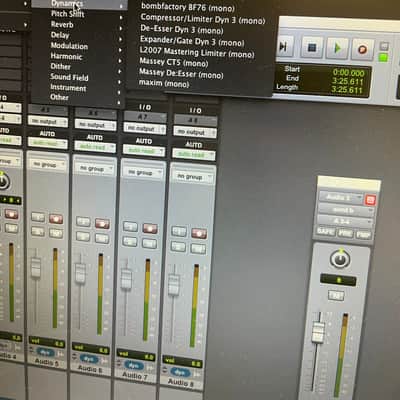Viewport: 400px width, 400px height.
Task: Click the Record button in the transport
Action: [x=362, y=49]
